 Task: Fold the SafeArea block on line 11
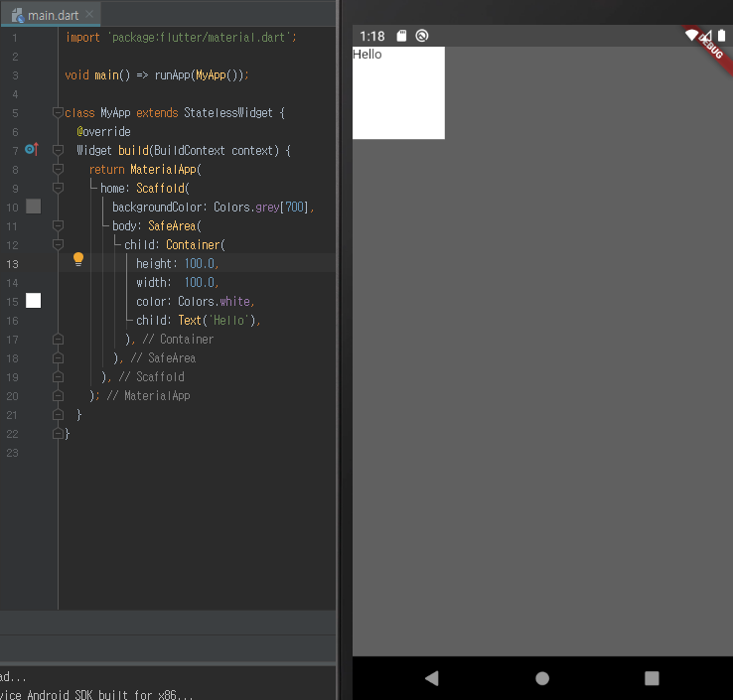pos(58,225)
